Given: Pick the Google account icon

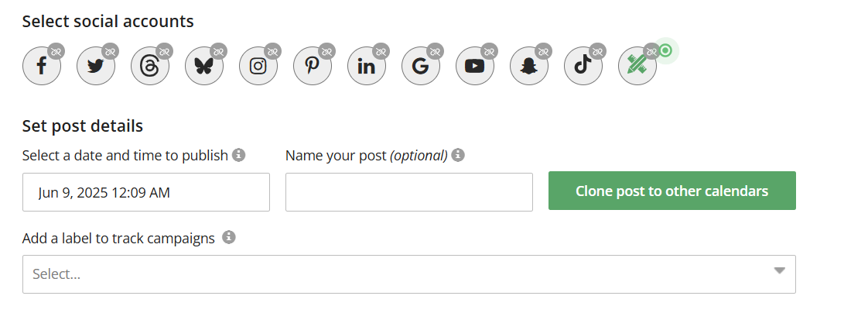Looking at the screenshot, I should pos(421,66).
